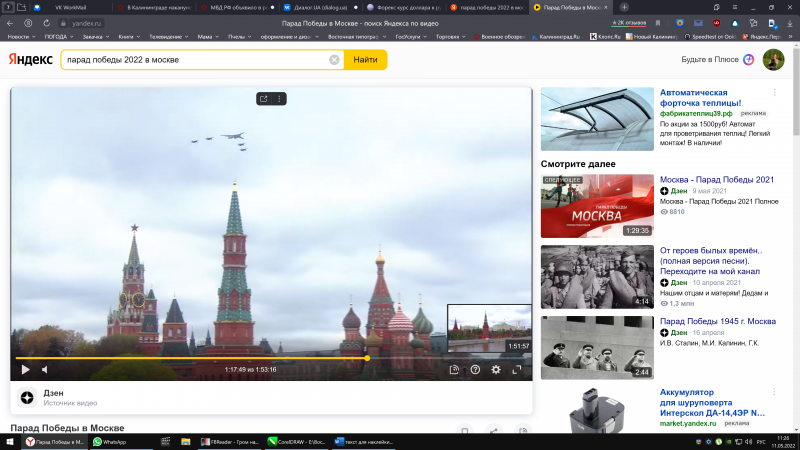The width and height of the screenshot is (800, 450).
Task: Open the video in a new window icon
Action: 263,98
